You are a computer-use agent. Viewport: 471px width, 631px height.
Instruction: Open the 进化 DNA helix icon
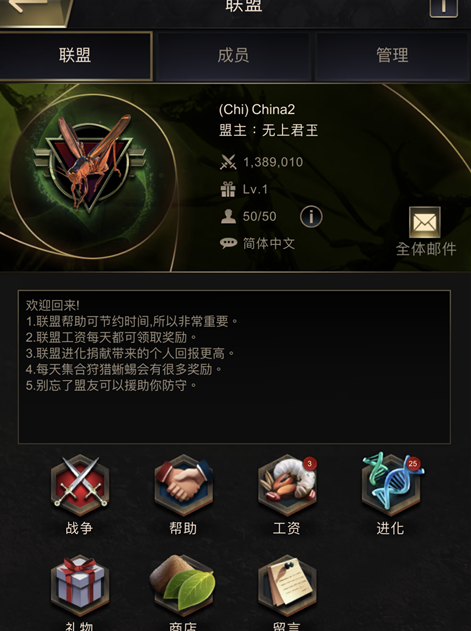(x=391, y=484)
